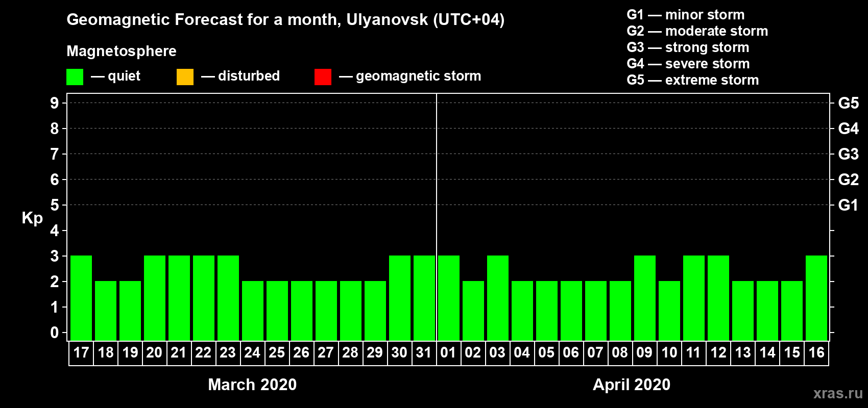Click the date label 11

point(693,353)
